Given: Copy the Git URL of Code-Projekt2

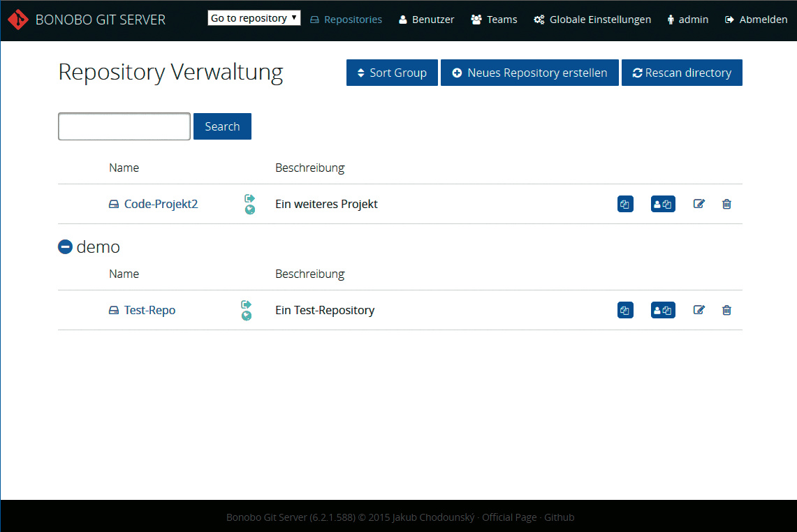Looking at the screenshot, I should pos(625,204).
